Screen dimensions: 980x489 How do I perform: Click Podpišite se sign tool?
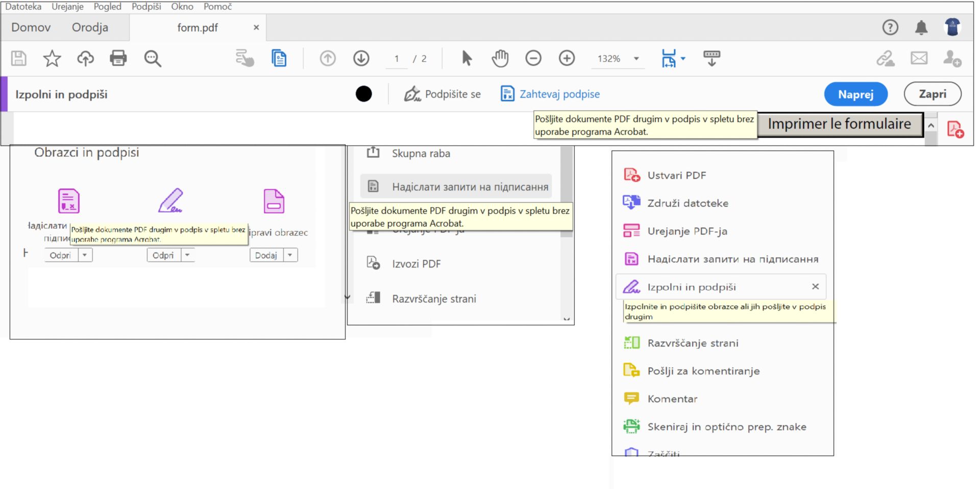442,94
